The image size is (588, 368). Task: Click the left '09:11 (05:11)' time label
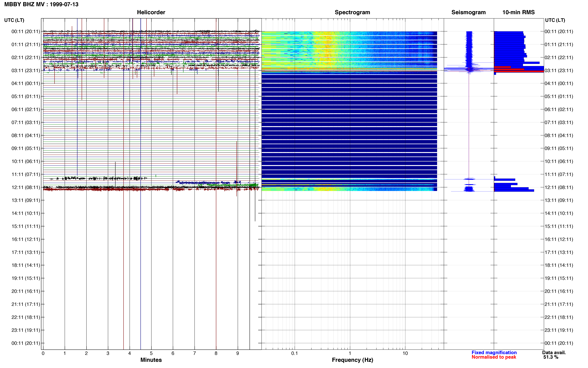pyautogui.click(x=26, y=148)
